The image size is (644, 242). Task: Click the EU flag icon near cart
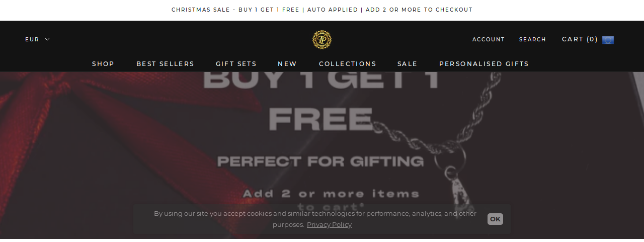coord(608,40)
